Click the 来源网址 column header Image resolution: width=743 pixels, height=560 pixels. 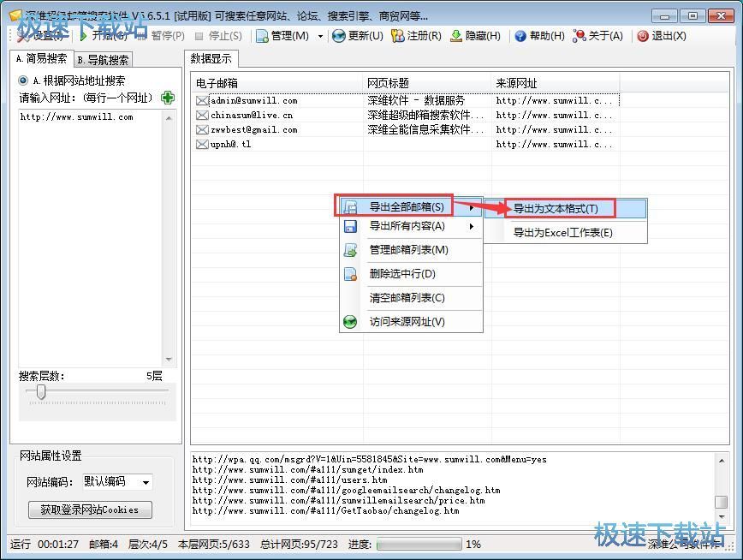[556, 83]
